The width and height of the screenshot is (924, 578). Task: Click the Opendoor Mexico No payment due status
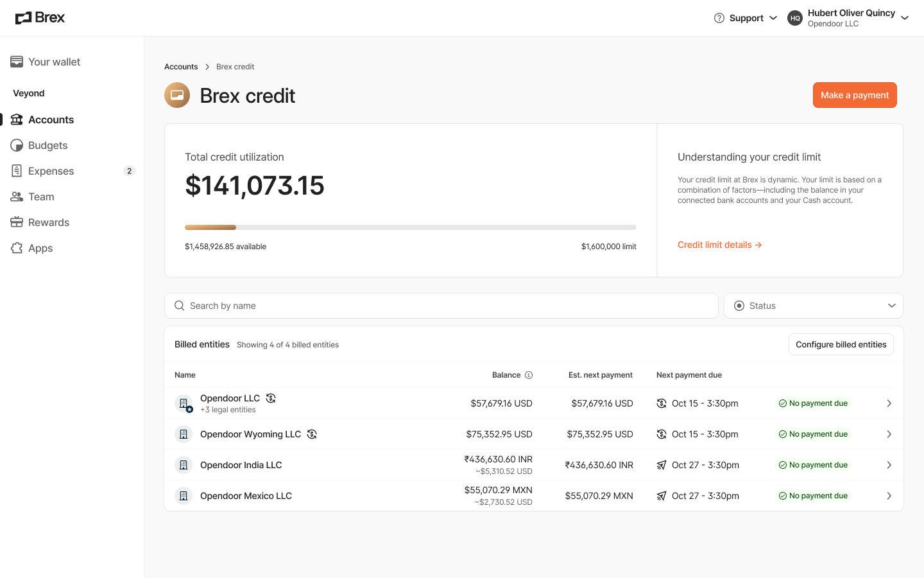tap(813, 496)
